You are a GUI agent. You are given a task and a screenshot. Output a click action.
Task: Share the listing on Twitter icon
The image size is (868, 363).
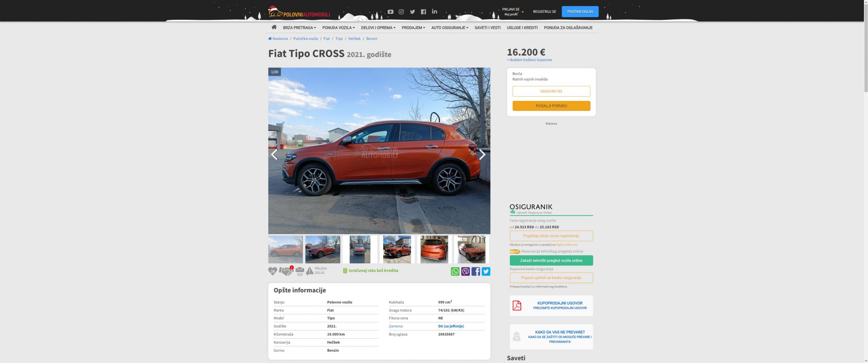click(486, 271)
